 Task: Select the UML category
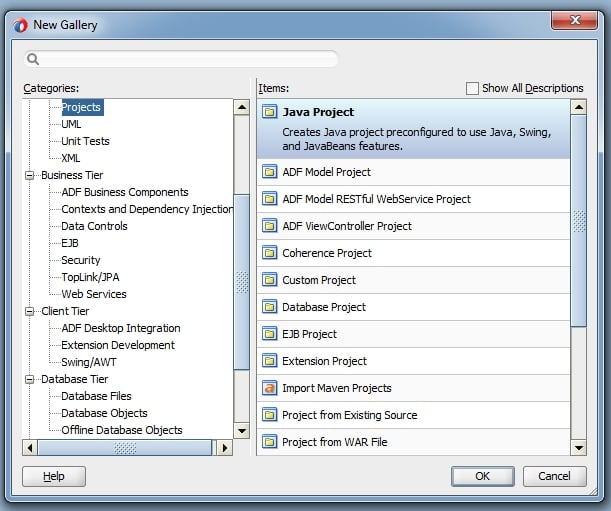coord(71,124)
